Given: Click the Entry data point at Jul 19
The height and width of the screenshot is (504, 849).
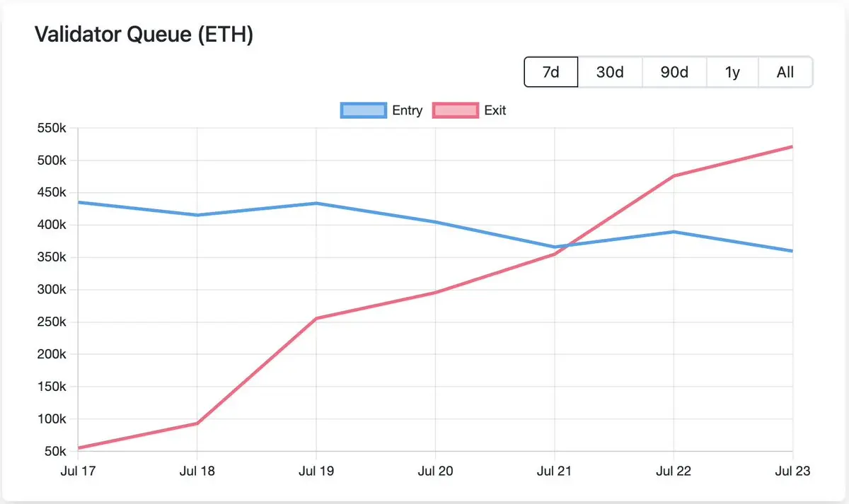Looking at the screenshot, I should point(316,204).
